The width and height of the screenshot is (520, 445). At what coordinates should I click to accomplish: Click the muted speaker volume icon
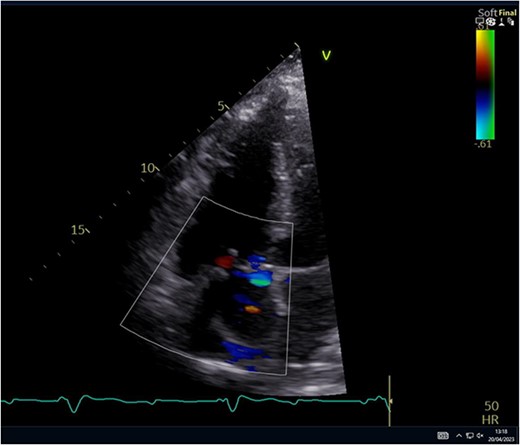coord(480,435)
